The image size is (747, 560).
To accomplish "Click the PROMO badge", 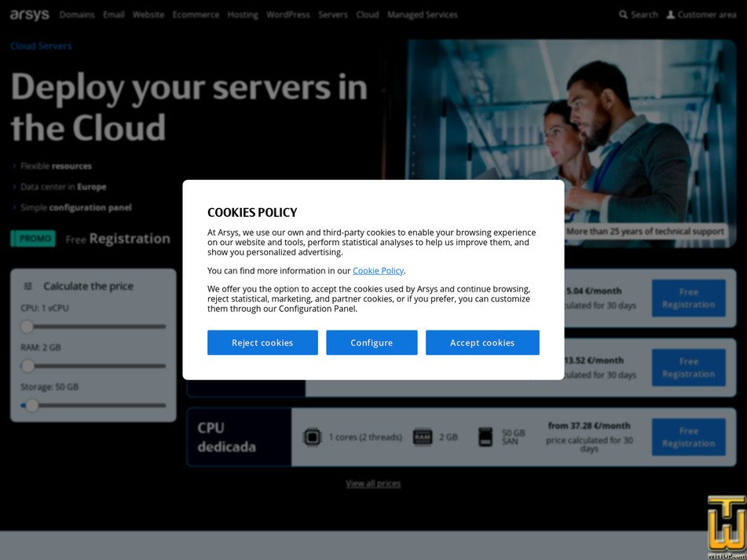I will pos(33,239).
